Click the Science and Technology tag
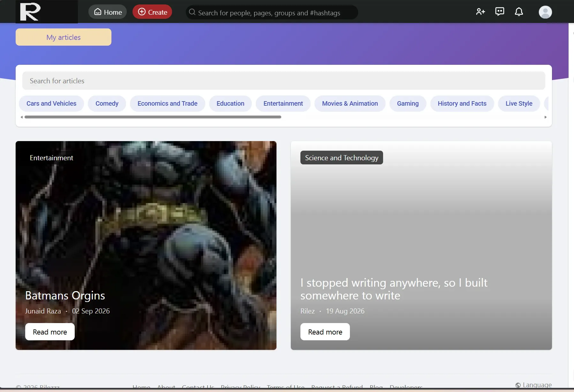The image size is (574, 392). point(342,158)
